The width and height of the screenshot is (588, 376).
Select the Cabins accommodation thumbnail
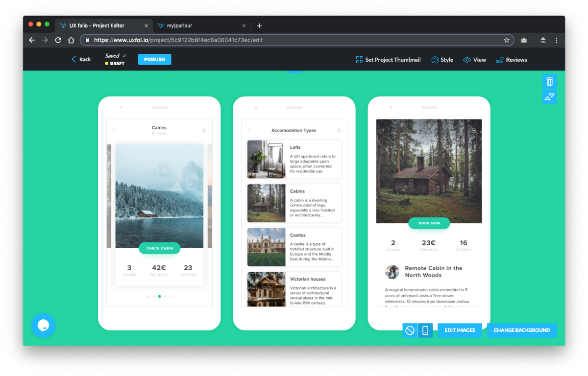(x=266, y=203)
